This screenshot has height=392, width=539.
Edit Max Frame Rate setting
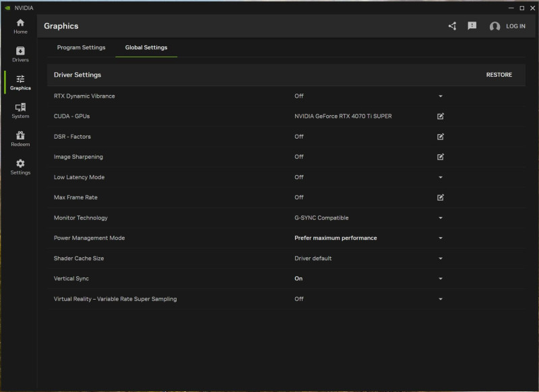tap(441, 197)
